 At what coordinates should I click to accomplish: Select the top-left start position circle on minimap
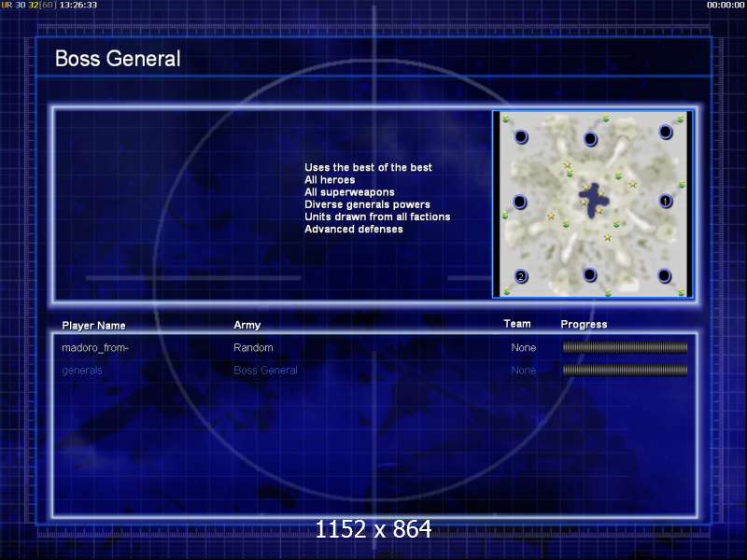pos(521,137)
